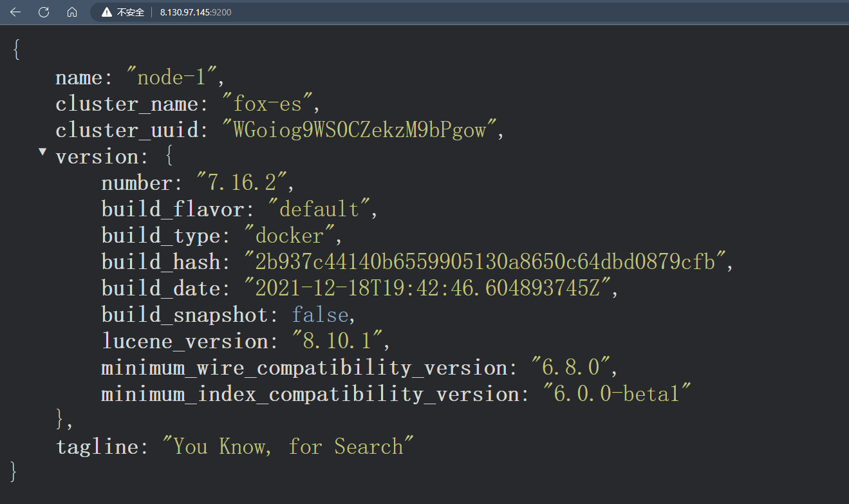Click the version key label

97,157
